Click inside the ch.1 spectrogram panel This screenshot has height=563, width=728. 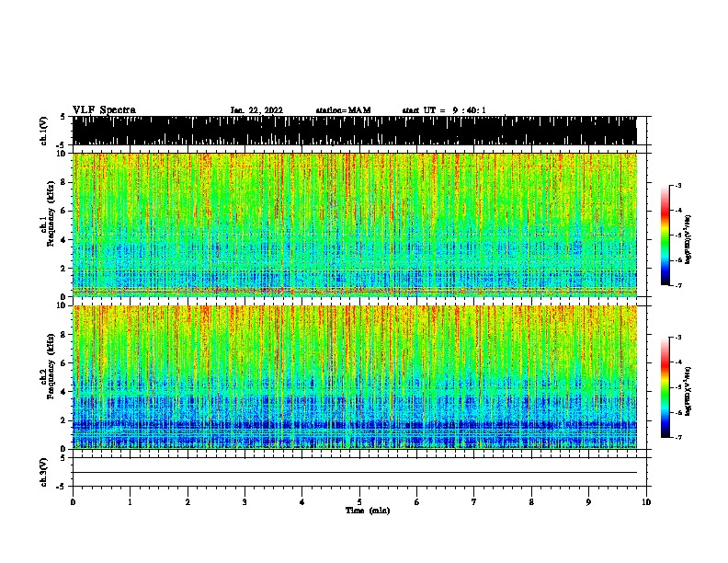click(355, 224)
